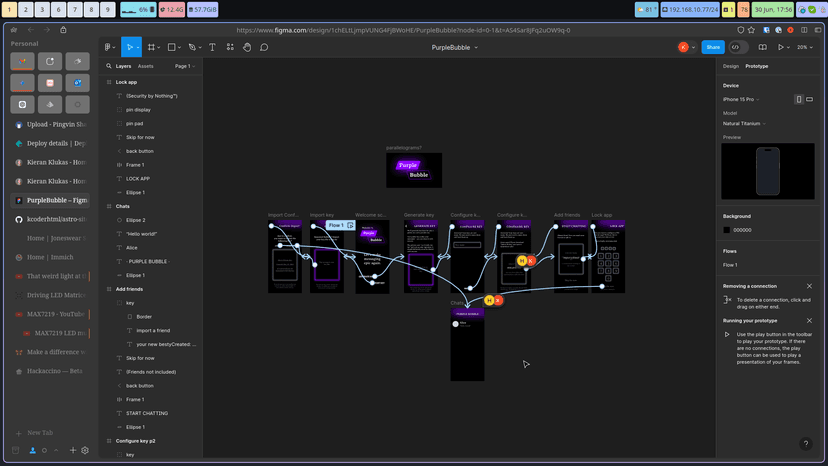
Task: Switch to the Design tab
Action: tap(731, 66)
